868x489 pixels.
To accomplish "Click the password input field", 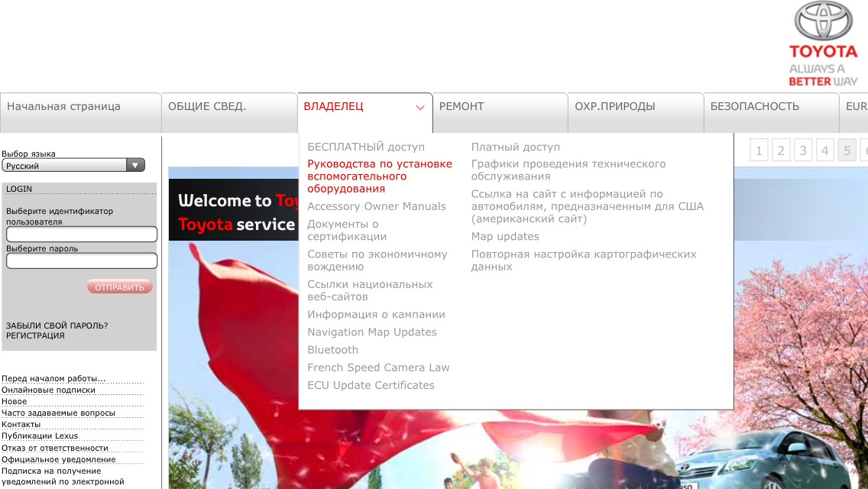I will (81, 261).
